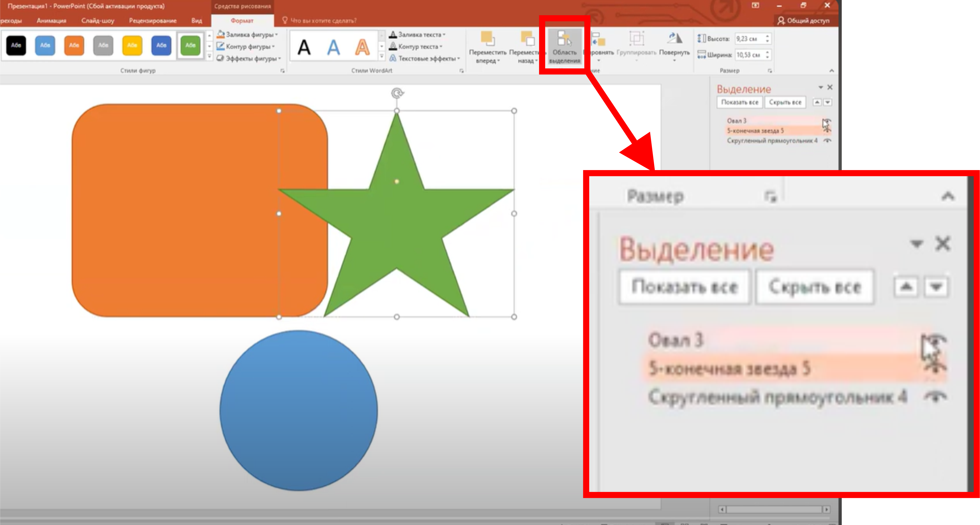Switch to the Анимация tab
980x525 pixels.
pyautogui.click(x=51, y=21)
